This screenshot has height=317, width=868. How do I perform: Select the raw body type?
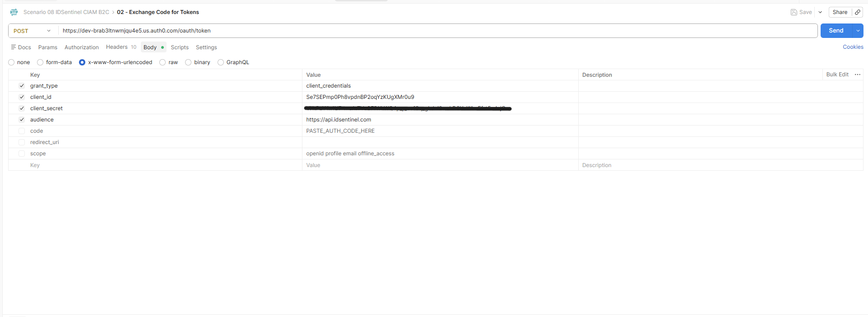click(x=162, y=62)
